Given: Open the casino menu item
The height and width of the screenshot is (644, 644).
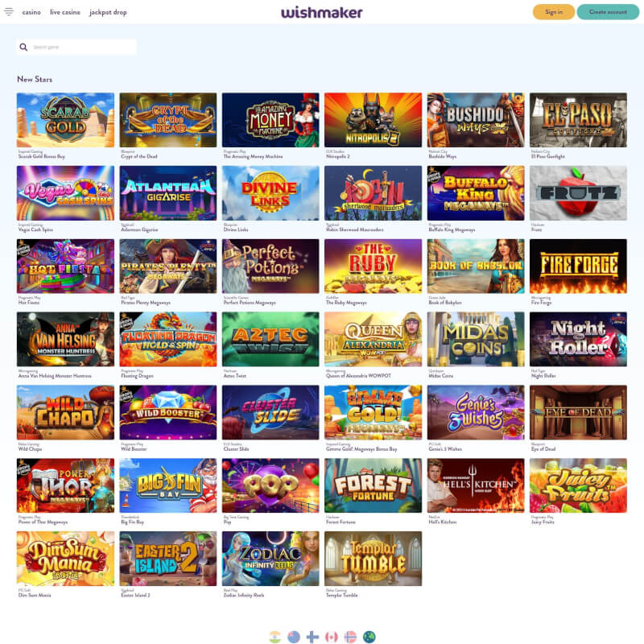Looking at the screenshot, I should (31, 12).
